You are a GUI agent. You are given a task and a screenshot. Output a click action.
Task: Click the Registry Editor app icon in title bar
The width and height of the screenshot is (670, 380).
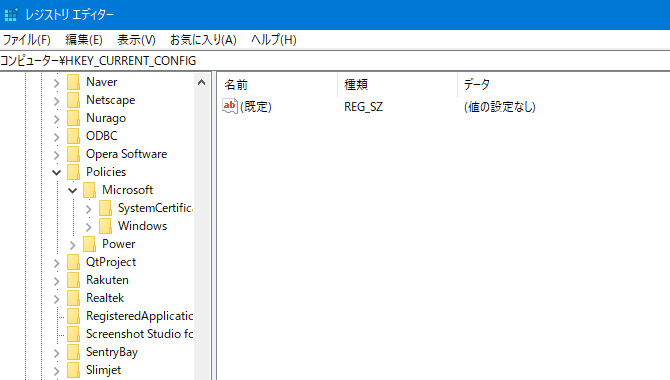click(x=10, y=15)
